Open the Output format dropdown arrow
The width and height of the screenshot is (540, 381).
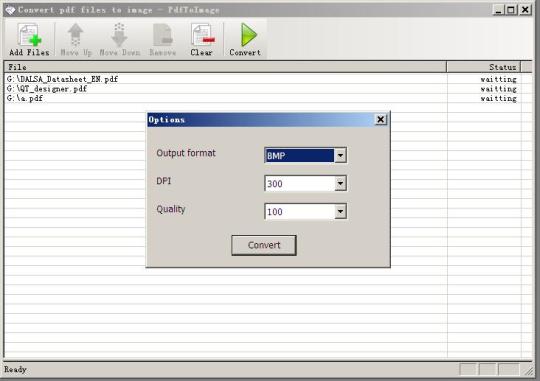click(340, 155)
